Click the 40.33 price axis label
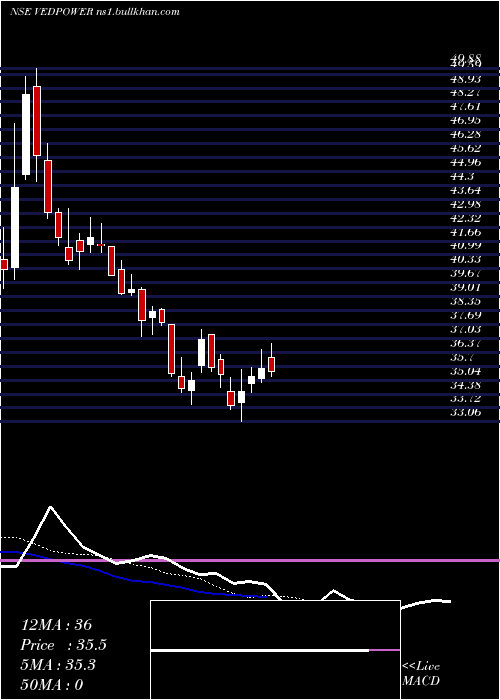Image resolution: width=500 pixels, height=700 pixels. coord(466,259)
